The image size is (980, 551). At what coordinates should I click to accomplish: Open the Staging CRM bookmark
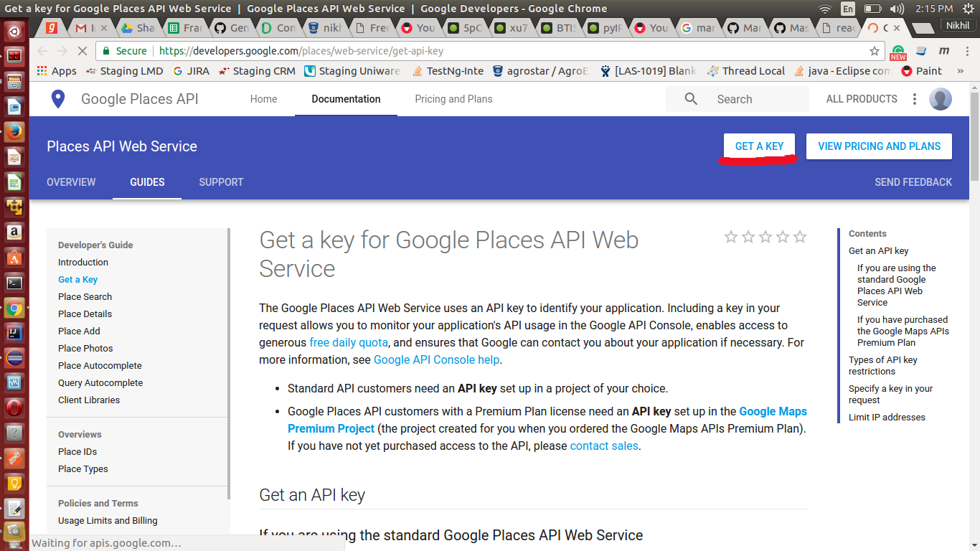(257, 71)
